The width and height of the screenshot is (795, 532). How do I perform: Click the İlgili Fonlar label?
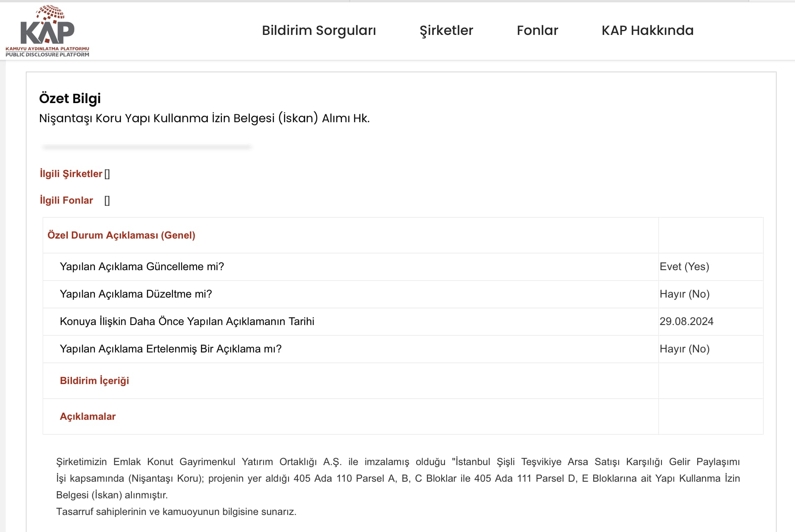pos(67,200)
